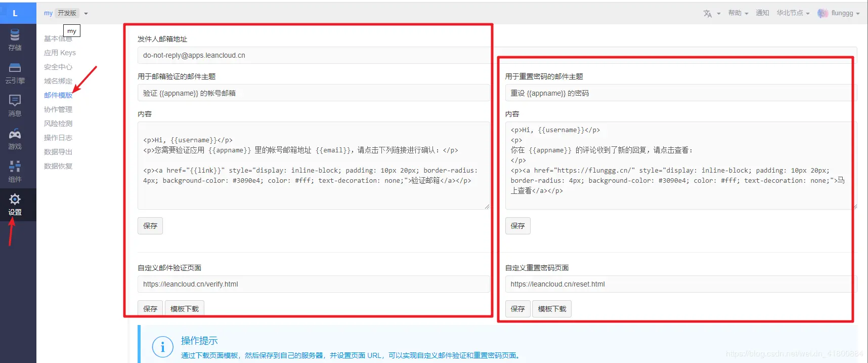
Task: Select 邮件模版 menu item
Action: [58, 95]
